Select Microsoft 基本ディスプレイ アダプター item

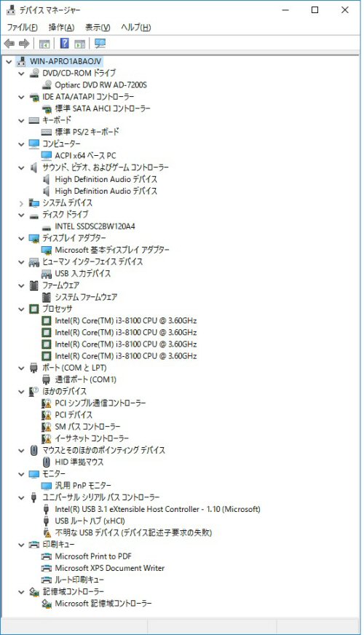112,250
